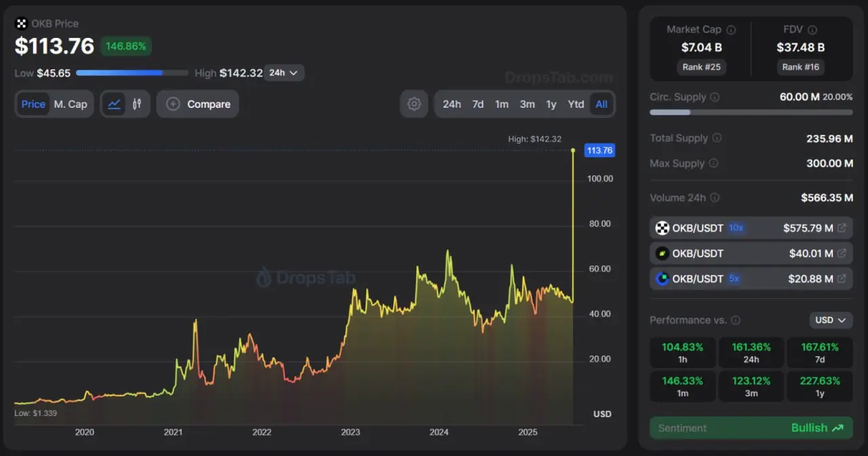The image size is (868, 456).
Task: Click the Sentiment Bullish bar
Action: point(751,428)
